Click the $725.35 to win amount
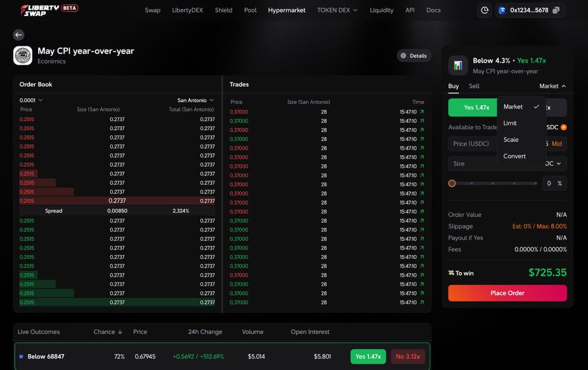Screen dimensions: 588x370 (547, 273)
